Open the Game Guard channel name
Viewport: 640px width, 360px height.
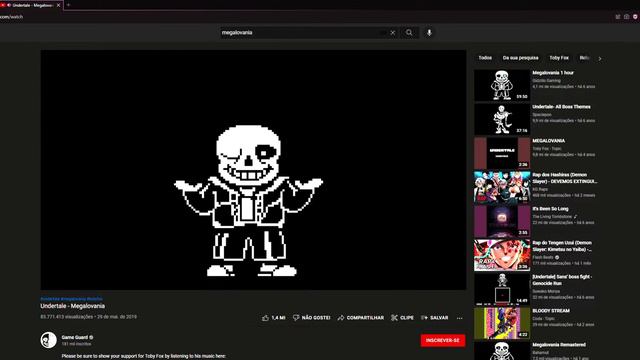point(75,337)
